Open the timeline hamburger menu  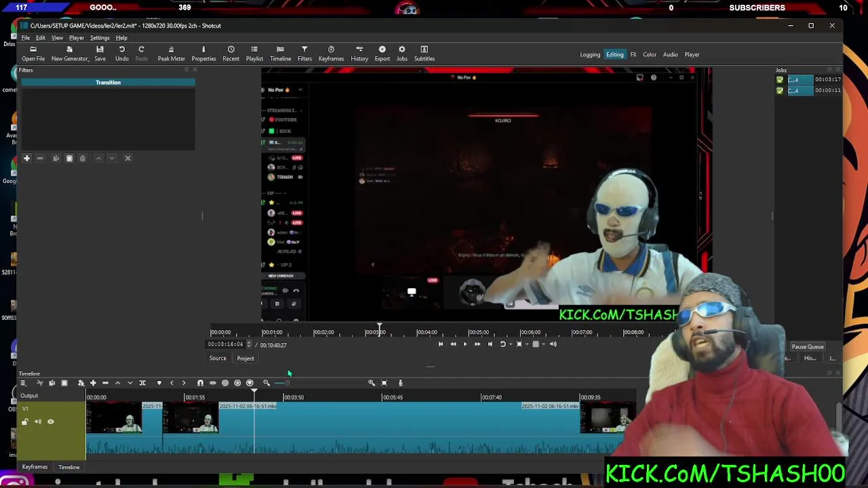pos(23,383)
